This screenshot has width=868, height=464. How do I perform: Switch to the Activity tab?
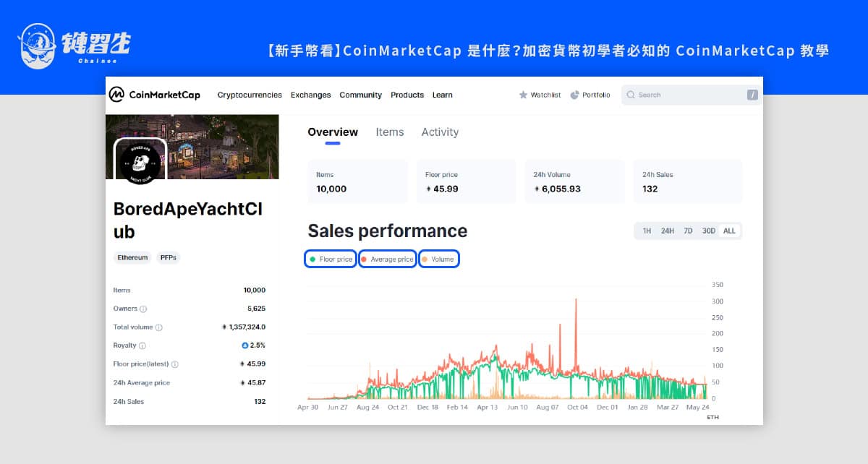pos(440,132)
